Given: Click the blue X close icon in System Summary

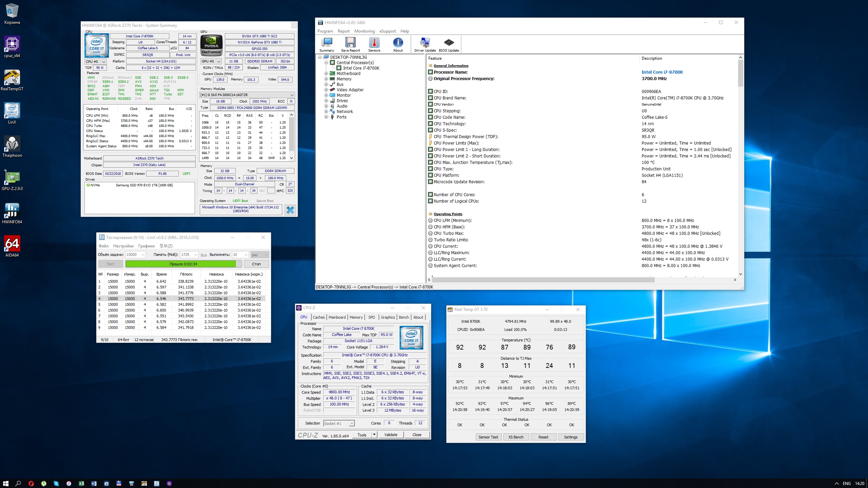Looking at the screenshot, I should click(x=290, y=210).
